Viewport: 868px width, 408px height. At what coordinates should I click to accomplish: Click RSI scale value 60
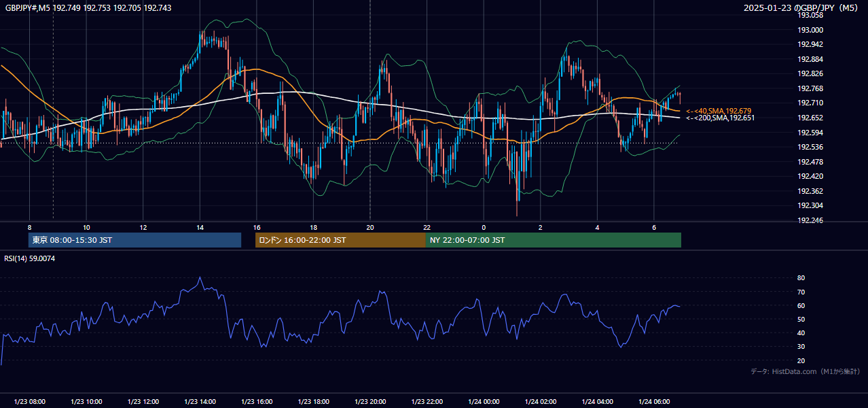point(801,306)
